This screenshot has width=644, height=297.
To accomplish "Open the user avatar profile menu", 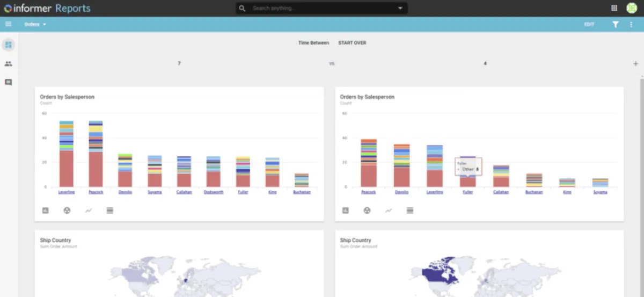I will pyautogui.click(x=631, y=8).
